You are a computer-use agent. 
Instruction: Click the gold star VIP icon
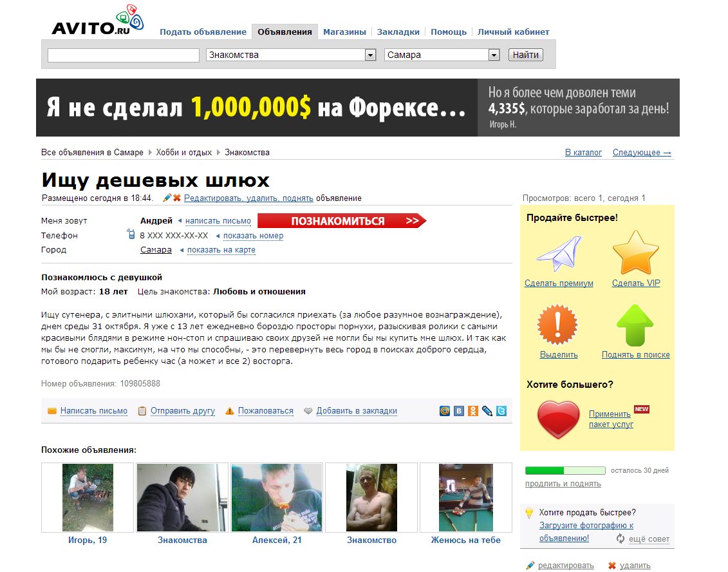point(635,253)
